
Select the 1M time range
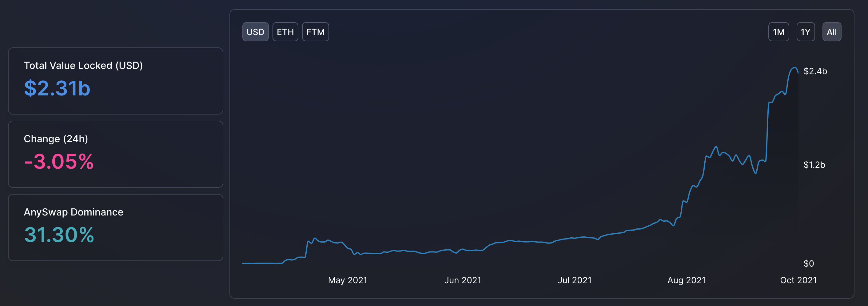point(778,32)
